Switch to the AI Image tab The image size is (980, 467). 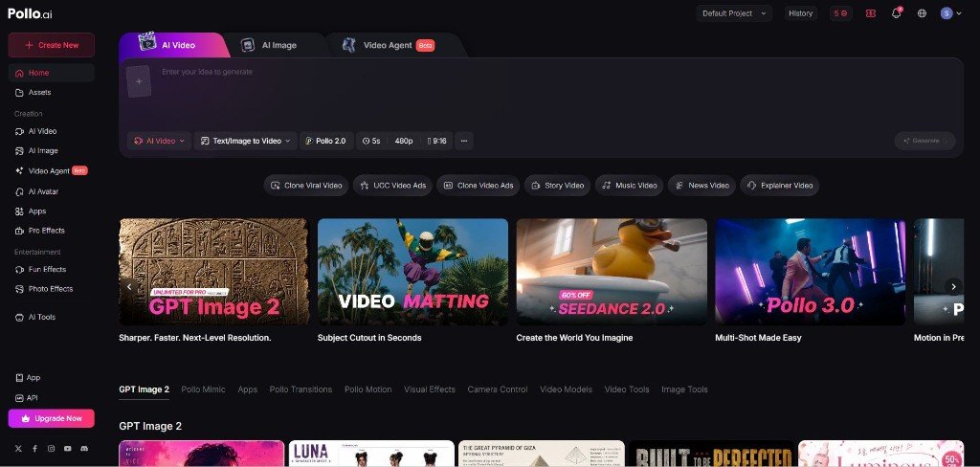tap(270, 45)
